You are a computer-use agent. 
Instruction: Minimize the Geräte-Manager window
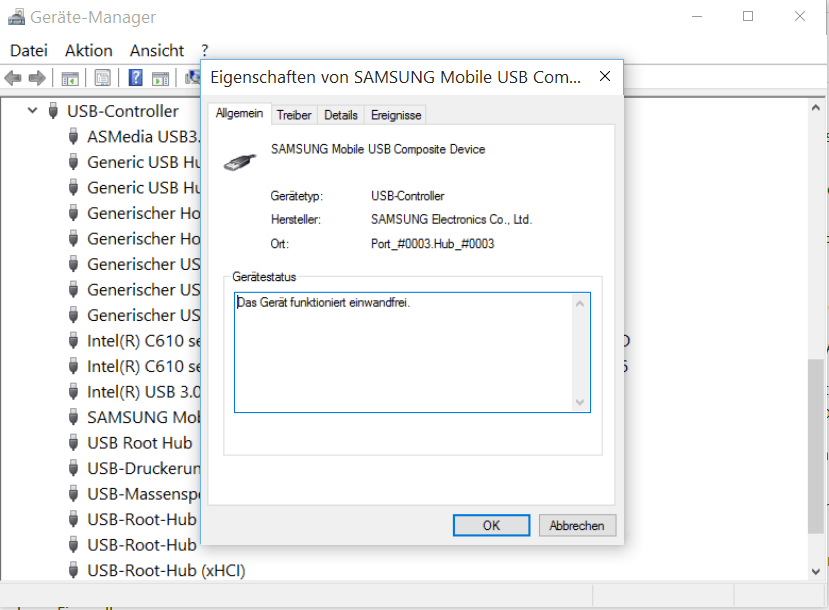[697, 16]
